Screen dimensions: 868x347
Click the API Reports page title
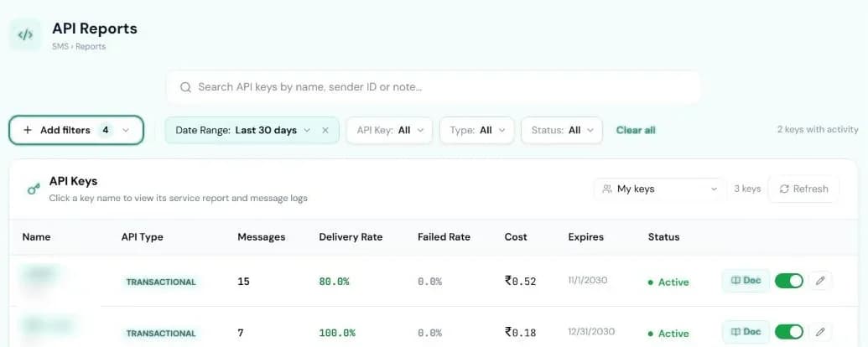tap(95, 28)
